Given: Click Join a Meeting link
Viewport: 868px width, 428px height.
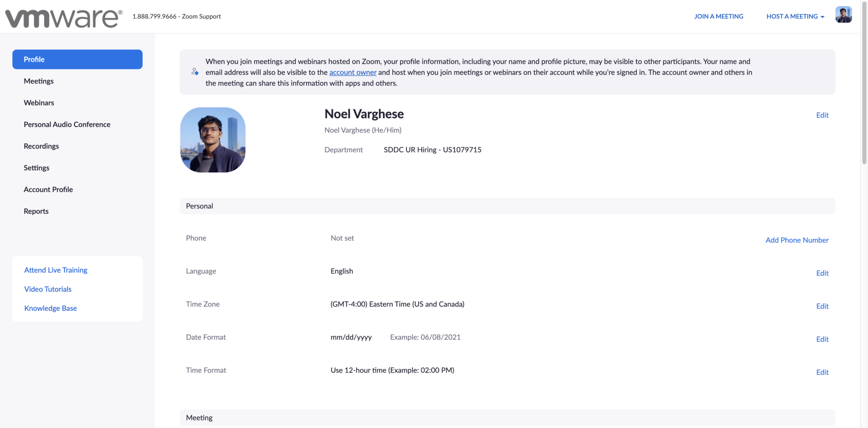Looking at the screenshot, I should (x=718, y=17).
